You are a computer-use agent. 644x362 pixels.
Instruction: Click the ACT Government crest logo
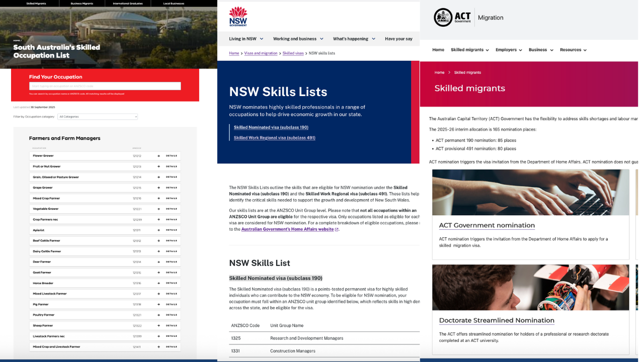pos(443,18)
